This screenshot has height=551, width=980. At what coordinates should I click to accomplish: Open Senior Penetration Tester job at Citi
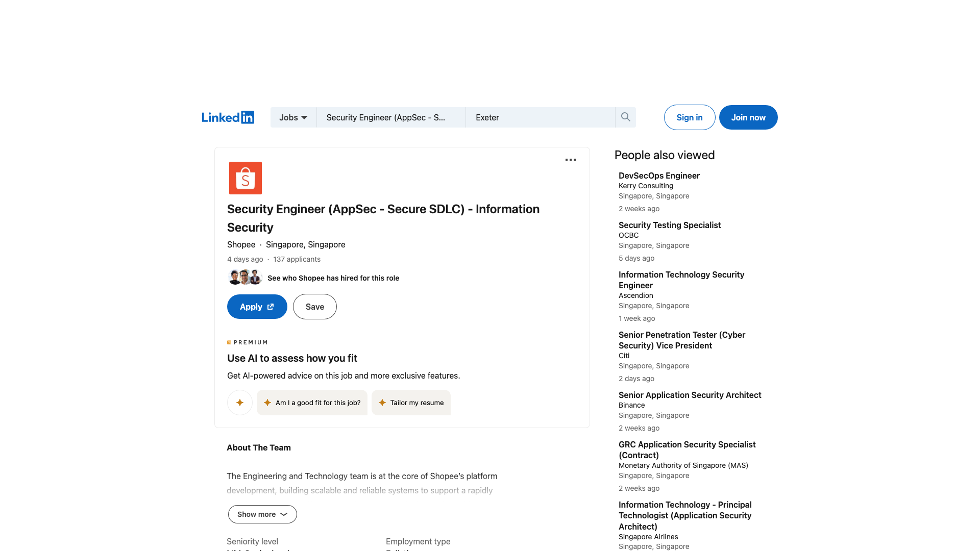coord(682,340)
